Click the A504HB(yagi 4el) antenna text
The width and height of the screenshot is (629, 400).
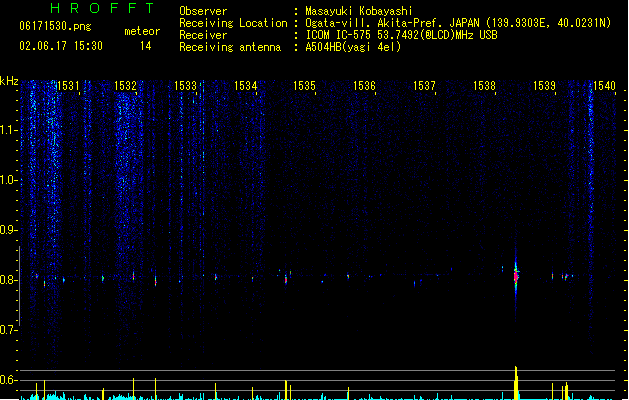(353, 47)
